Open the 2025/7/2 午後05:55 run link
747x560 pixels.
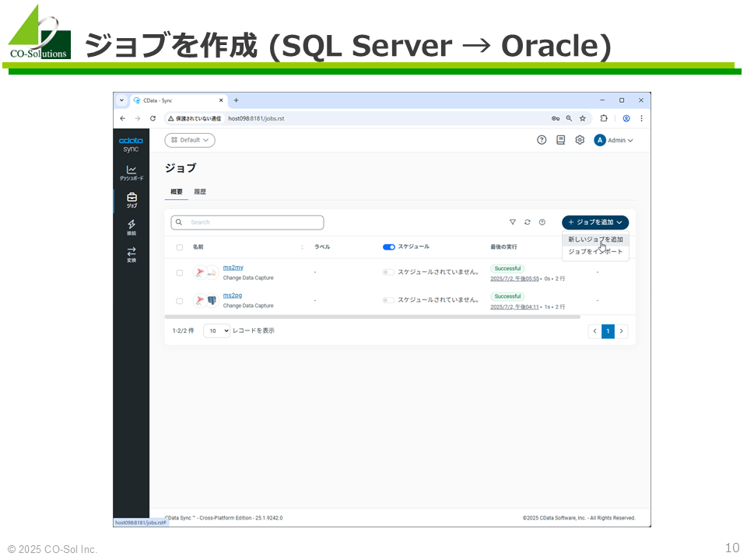click(514, 278)
